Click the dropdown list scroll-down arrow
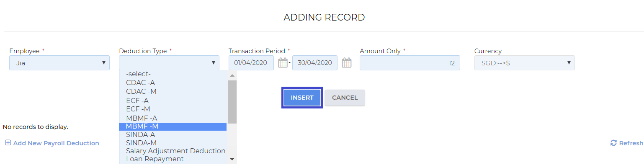Screen dimensions: 644x165 [232, 159]
